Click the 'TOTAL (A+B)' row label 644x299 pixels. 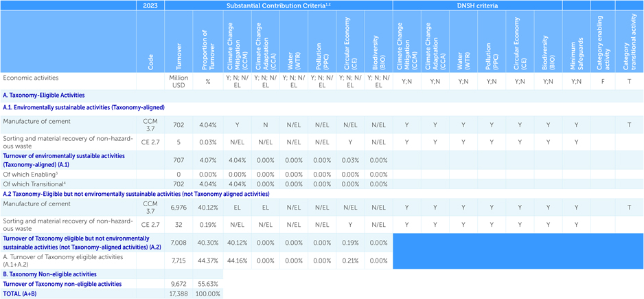[x=21, y=294]
